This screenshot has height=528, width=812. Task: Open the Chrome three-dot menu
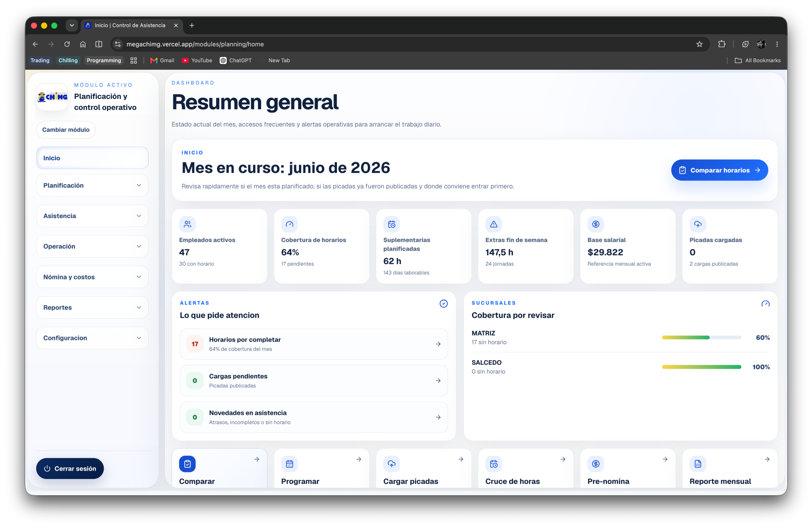777,44
